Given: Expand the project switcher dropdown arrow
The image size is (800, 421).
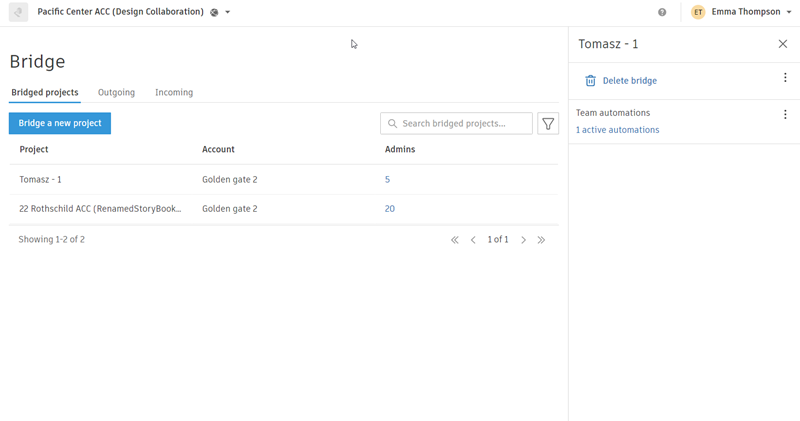Looking at the screenshot, I should [228, 13].
